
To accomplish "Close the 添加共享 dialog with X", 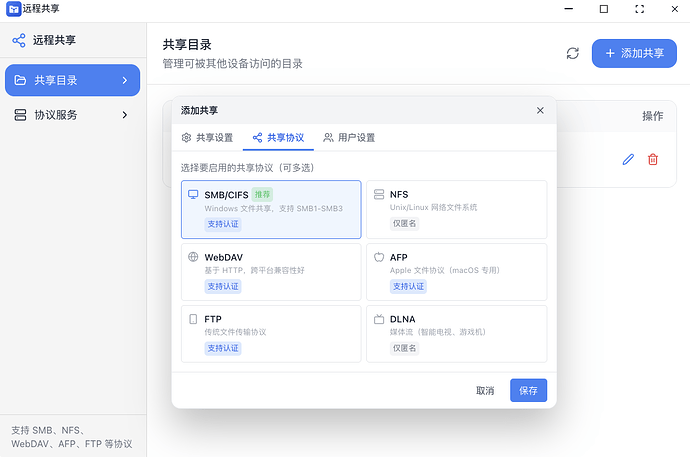I will pos(540,110).
